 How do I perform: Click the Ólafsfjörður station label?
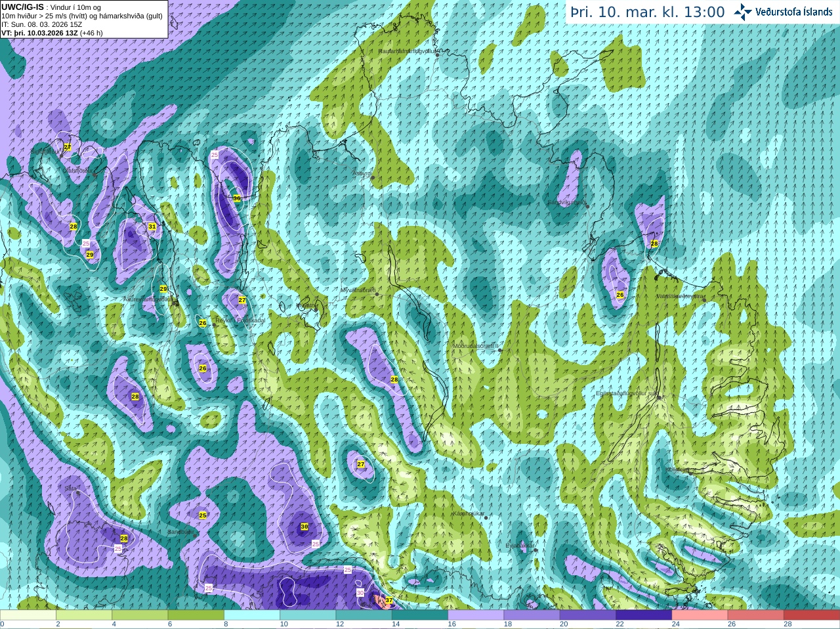coord(77,170)
